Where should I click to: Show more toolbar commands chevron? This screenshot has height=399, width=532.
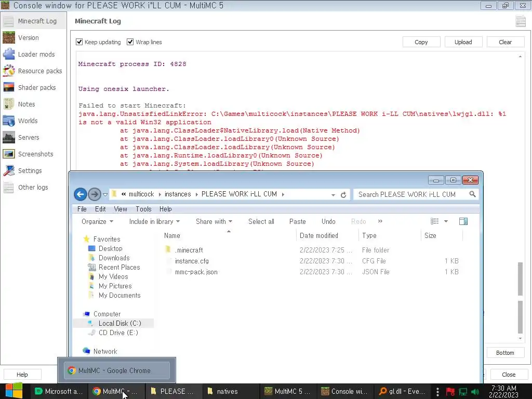click(x=380, y=221)
